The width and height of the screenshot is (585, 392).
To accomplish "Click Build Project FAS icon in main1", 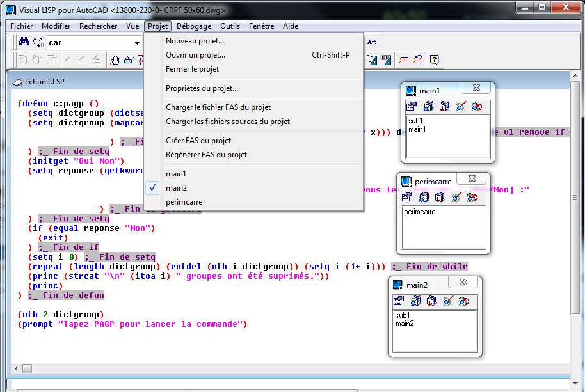I will [461, 107].
